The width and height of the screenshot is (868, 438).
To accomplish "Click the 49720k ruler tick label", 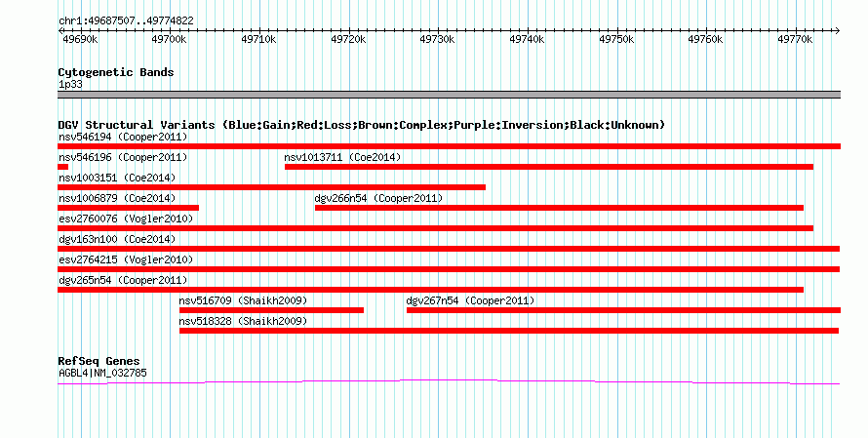I will pyautogui.click(x=349, y=39).
